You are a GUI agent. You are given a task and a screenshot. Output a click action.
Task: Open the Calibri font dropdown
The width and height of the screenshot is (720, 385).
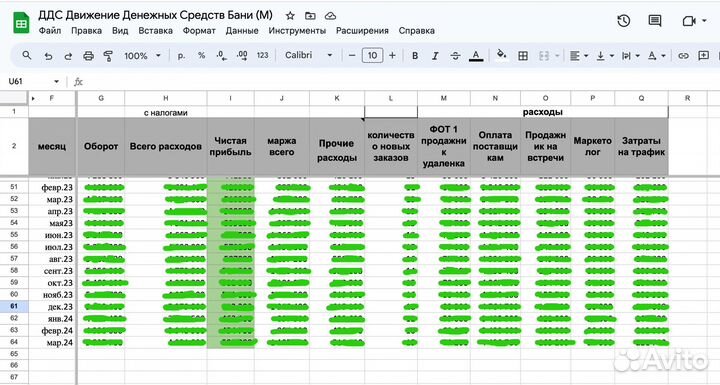click(x=309, y=55)
